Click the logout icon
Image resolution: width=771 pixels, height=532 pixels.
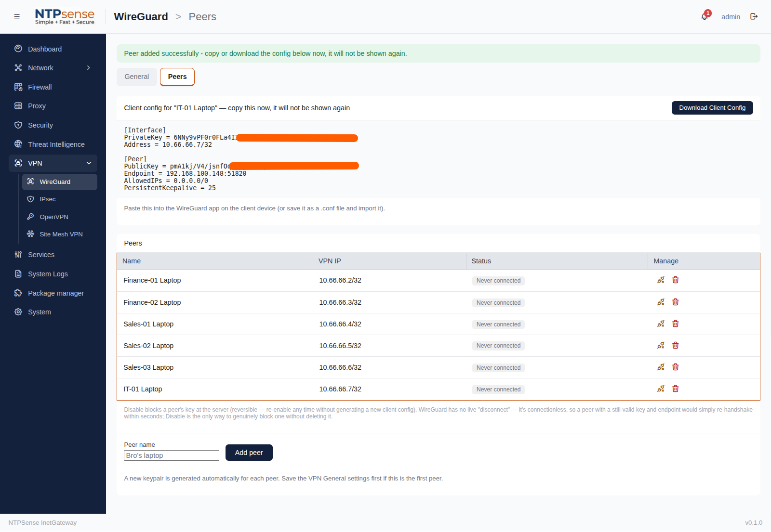[754, 16]
